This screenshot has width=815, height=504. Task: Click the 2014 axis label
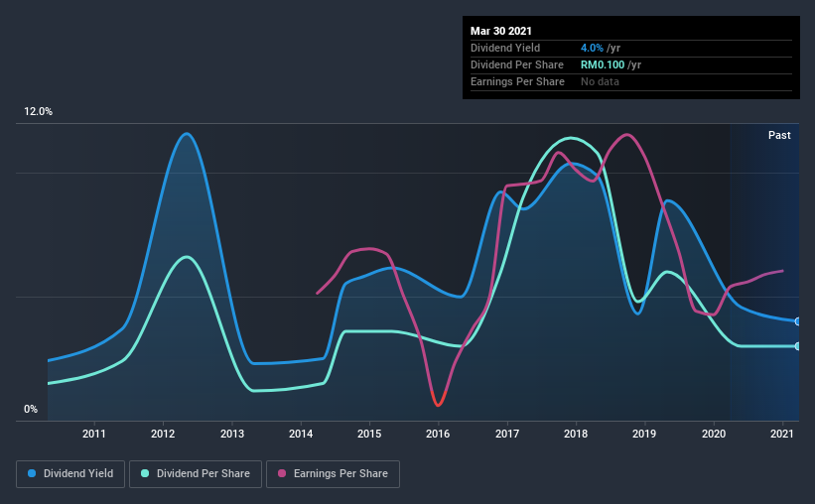pos(301,434)
